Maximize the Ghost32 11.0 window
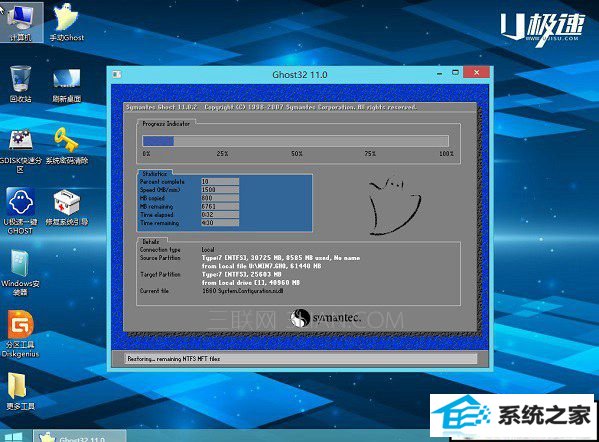Viewport: 599px width, 442px height. coord(455,72)
